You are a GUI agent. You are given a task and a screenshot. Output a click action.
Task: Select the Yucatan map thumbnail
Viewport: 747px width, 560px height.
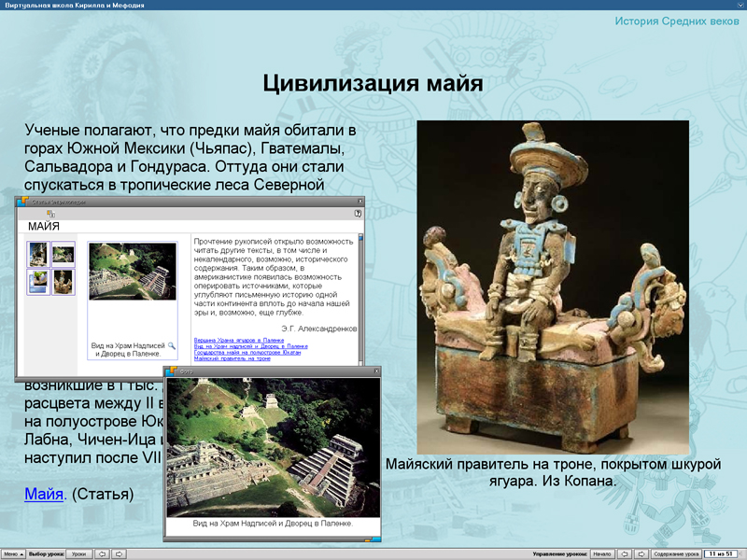[x=38, y=282]
